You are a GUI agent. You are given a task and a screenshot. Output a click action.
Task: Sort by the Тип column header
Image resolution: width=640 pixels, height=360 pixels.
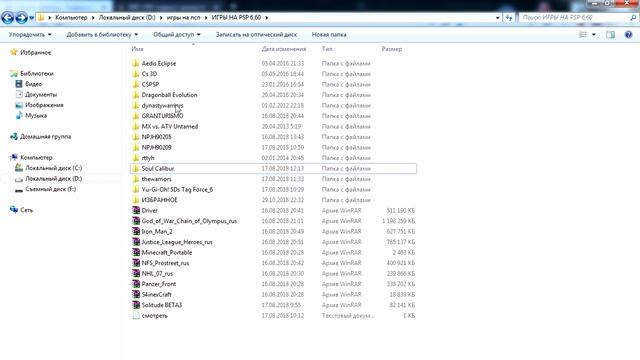327,49
